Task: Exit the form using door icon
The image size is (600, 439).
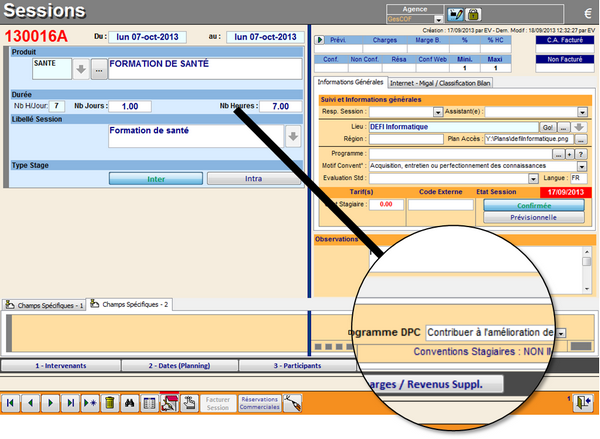Action: click(581, 403)
